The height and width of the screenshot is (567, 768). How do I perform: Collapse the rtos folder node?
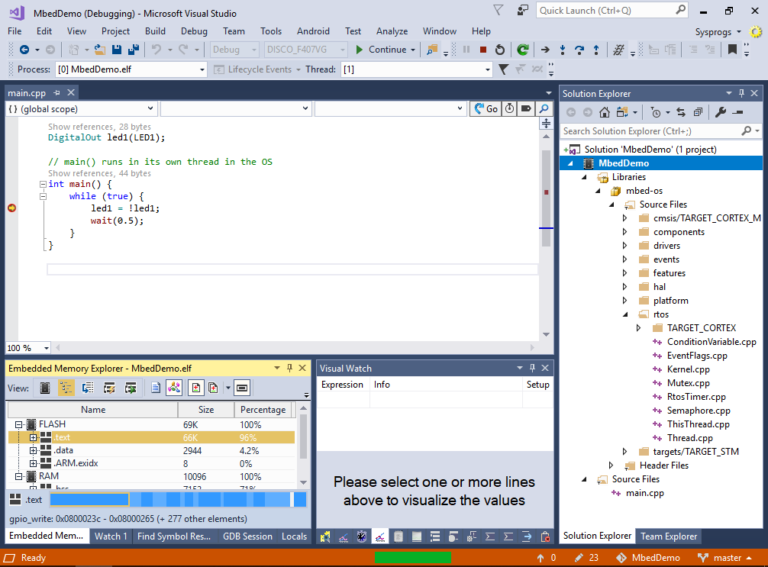coord(625,314)
